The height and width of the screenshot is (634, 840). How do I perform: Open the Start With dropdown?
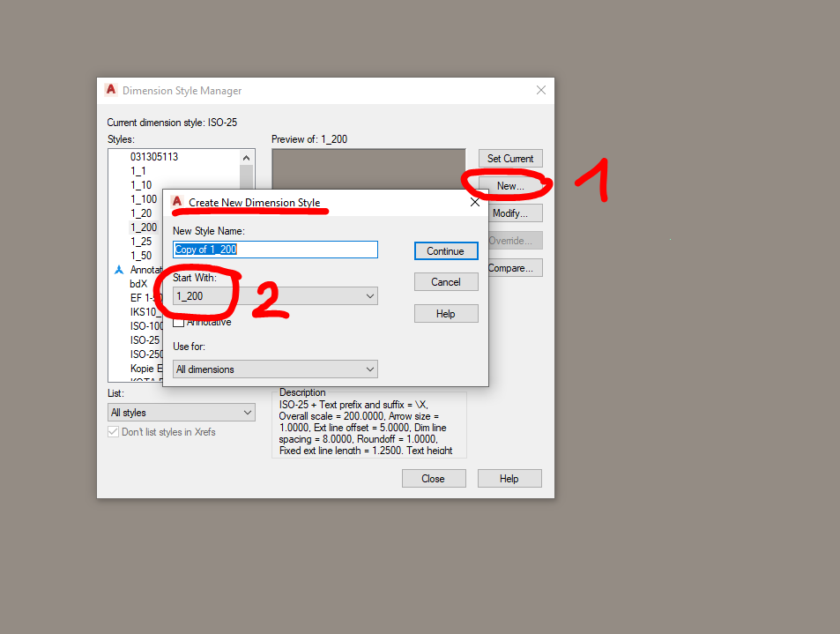275,295
